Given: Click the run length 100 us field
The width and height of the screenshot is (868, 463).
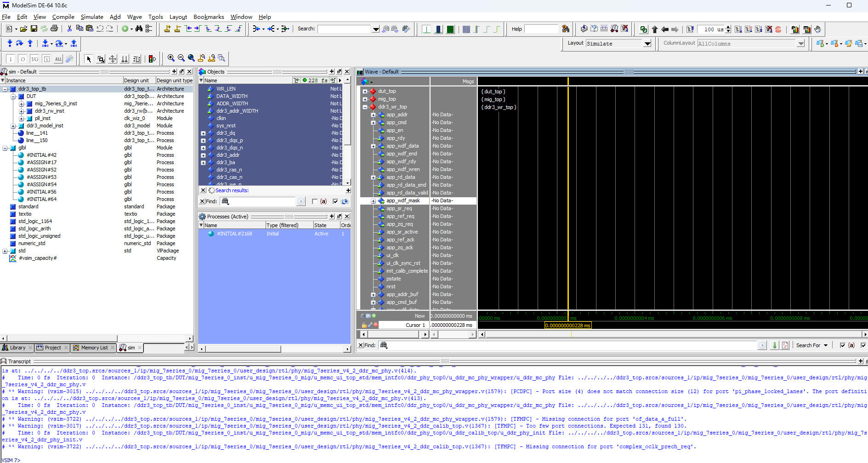Looking at the screenshot, I should (711, 29).
